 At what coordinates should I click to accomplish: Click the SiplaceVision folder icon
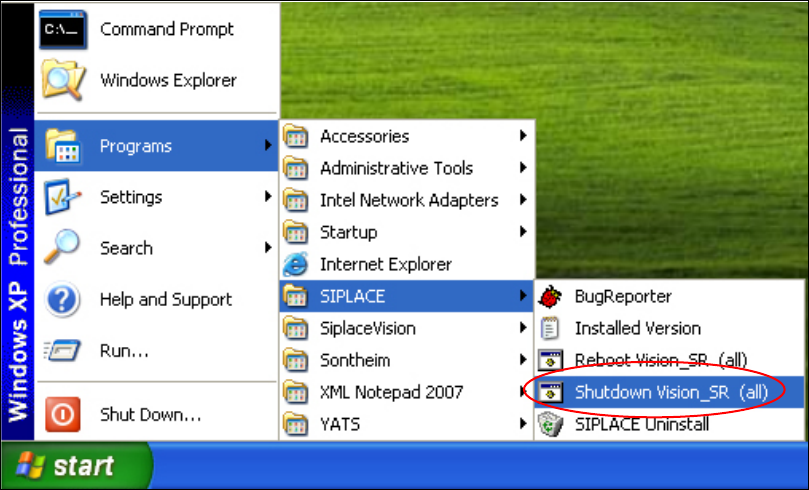[296, 328]
